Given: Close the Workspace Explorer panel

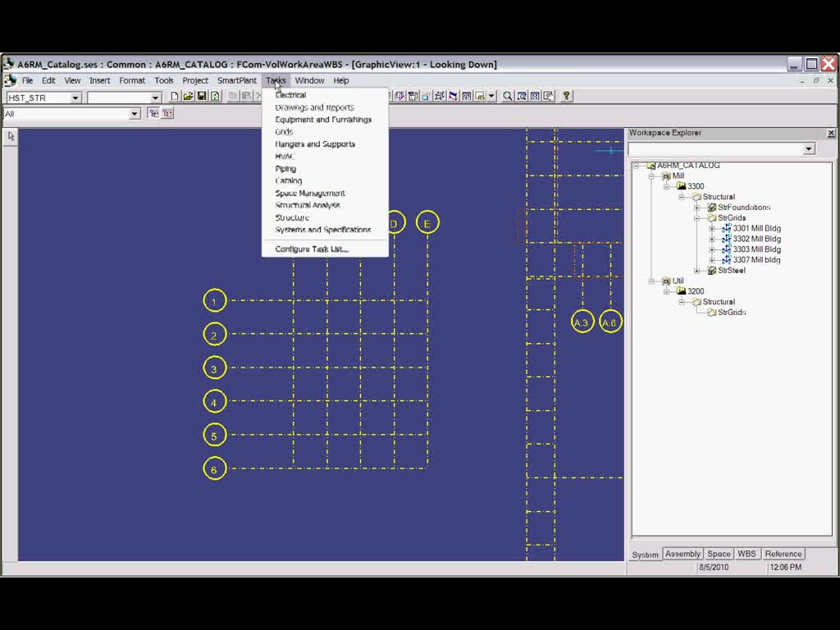Looking at the screenshot, I should tap(831, 133).
